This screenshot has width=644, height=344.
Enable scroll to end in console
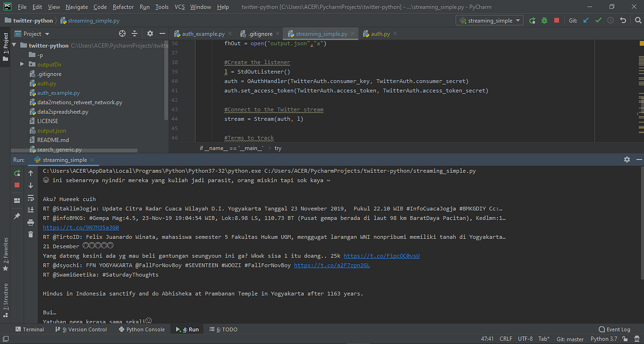(31, 210)
